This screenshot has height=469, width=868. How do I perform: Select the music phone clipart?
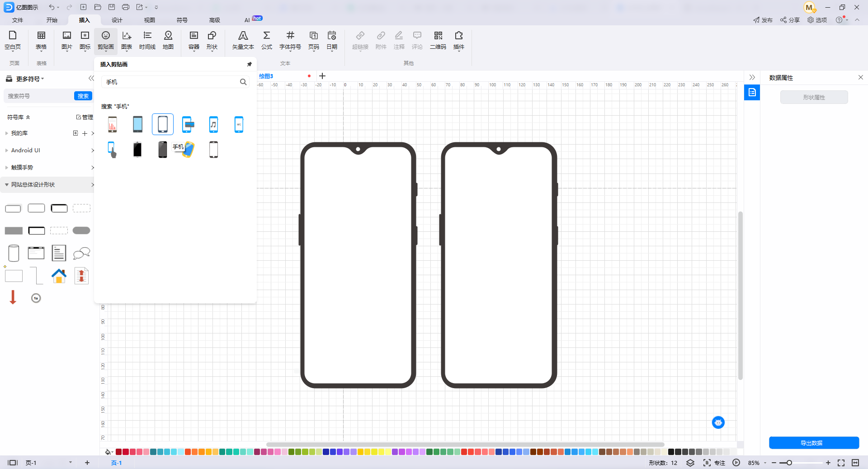pyautogui.click(x=213, y=124)
